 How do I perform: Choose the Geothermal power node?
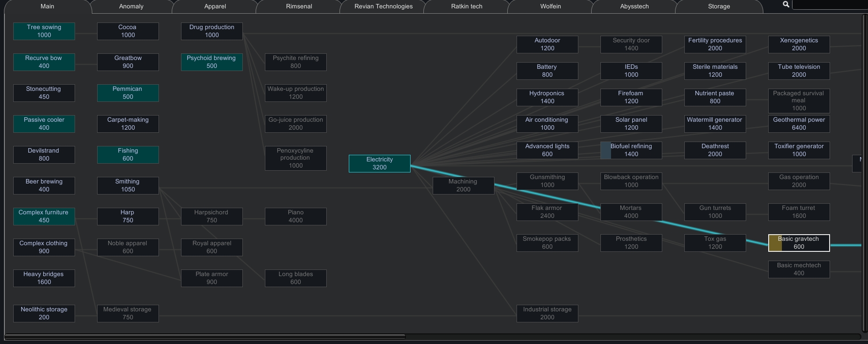tap(799, 124)
